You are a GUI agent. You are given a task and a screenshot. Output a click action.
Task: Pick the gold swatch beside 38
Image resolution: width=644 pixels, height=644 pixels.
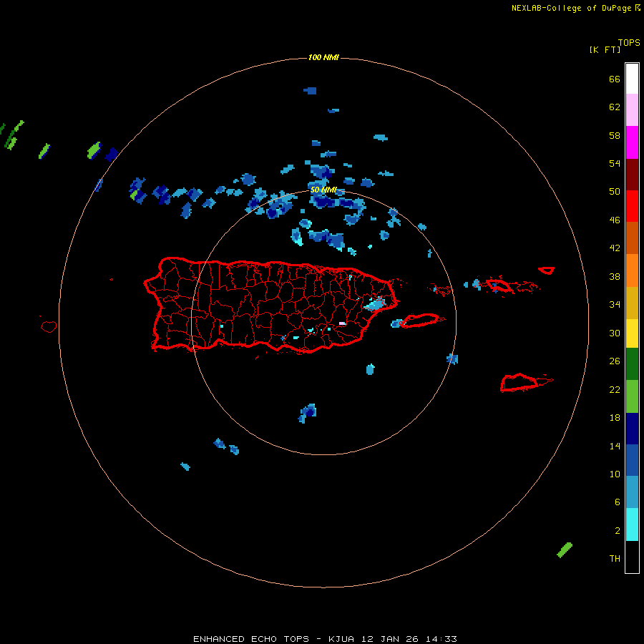pyautogui.click(x=632, y=303)
